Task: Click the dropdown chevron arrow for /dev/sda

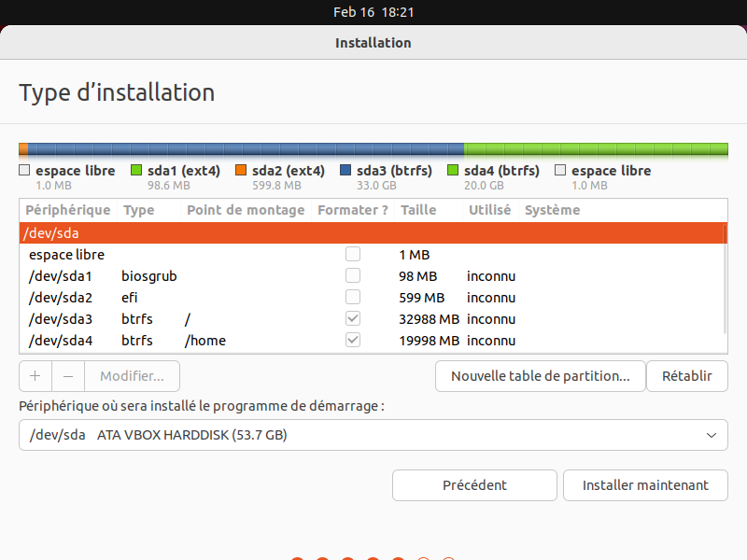Action: [x=712, y=435]
